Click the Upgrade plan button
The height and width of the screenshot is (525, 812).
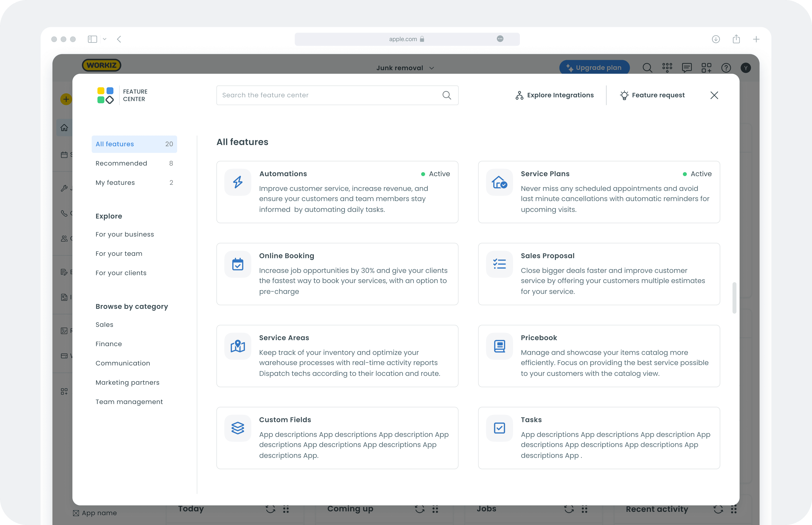pos(594,67)
